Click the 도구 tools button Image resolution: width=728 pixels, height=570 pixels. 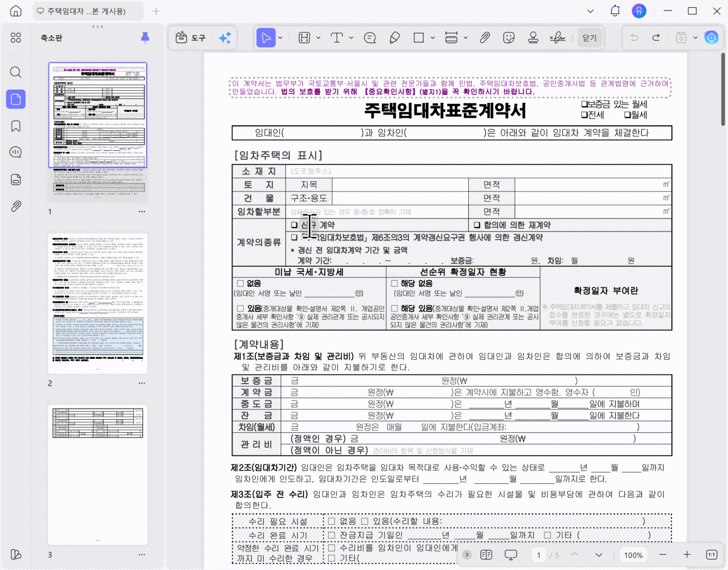point(191,38)
